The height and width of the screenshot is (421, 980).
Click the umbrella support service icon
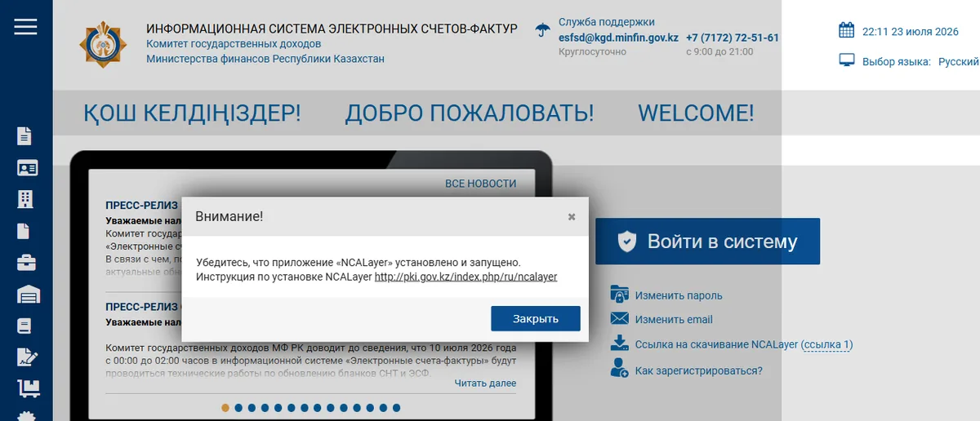542,30
